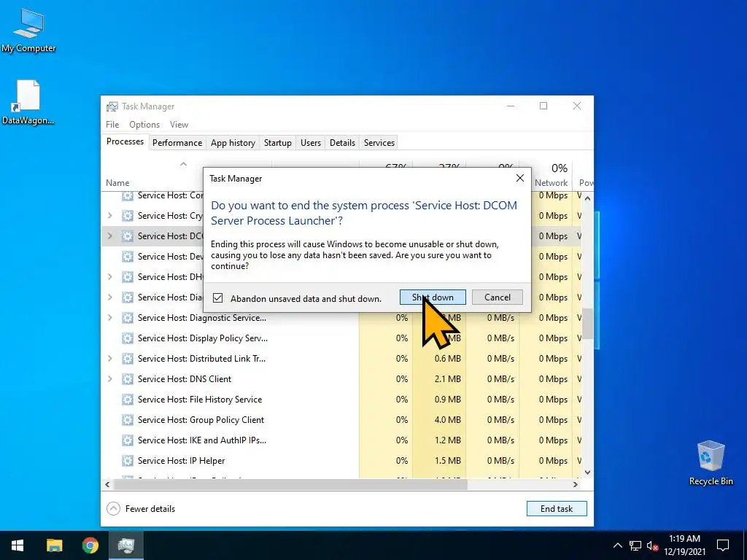Launch Google Chrome from the taskbar

90,545
